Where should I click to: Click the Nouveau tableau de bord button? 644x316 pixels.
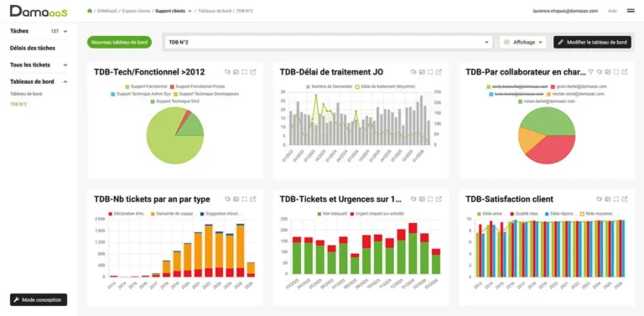pyautogui.click(x=120, y=42)
